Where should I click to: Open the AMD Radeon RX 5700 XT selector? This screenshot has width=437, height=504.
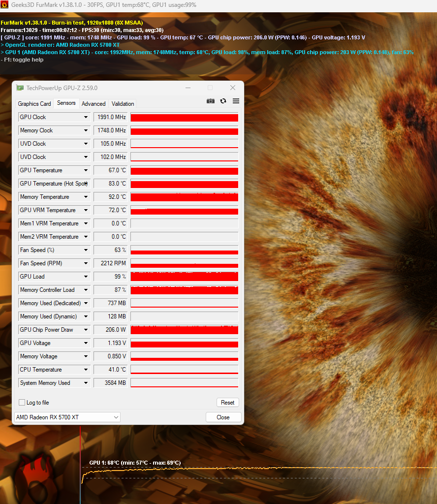pos(67,417)
